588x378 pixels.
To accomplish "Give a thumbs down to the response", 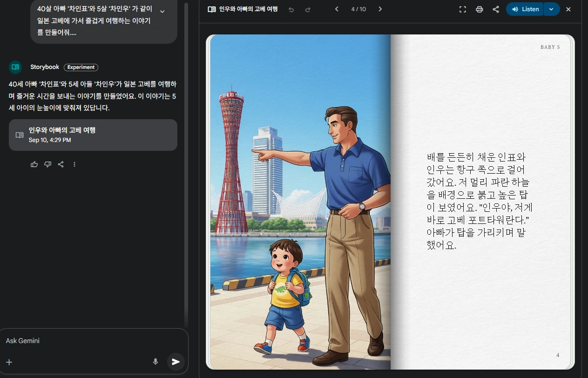I will pyautogui.click(x=47, y=164).
